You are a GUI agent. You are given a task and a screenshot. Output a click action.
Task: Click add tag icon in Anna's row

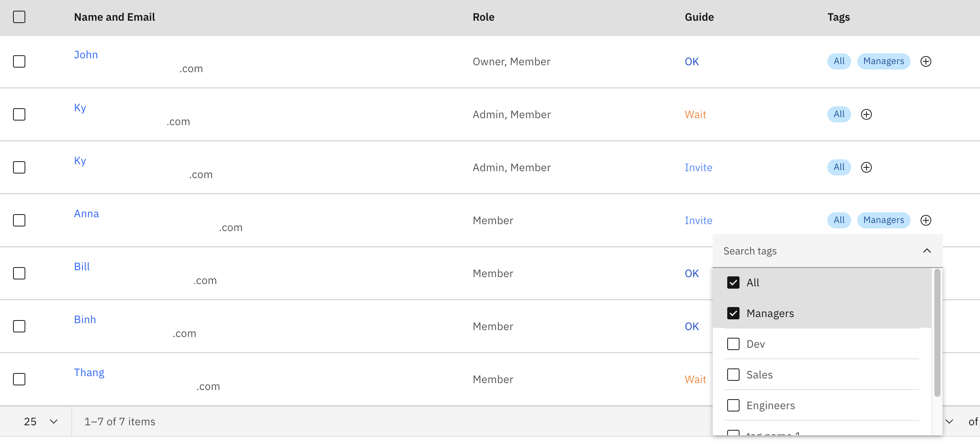(926, 220)
